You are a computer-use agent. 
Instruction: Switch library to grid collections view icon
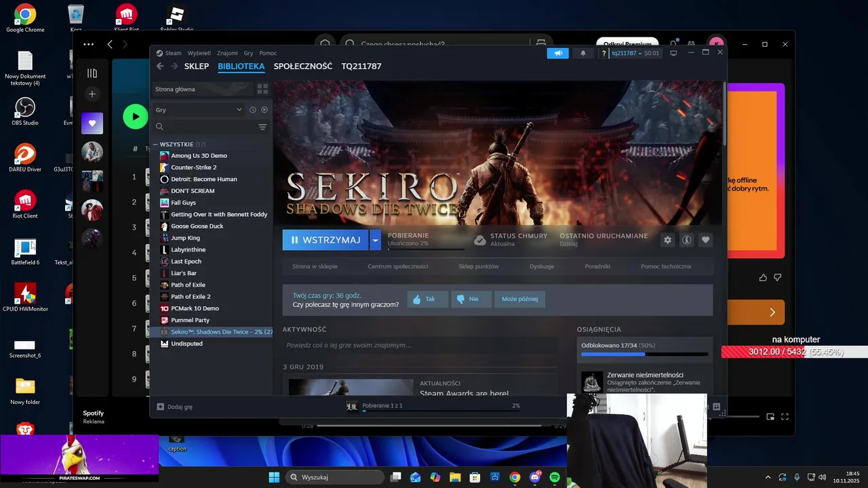262,89
